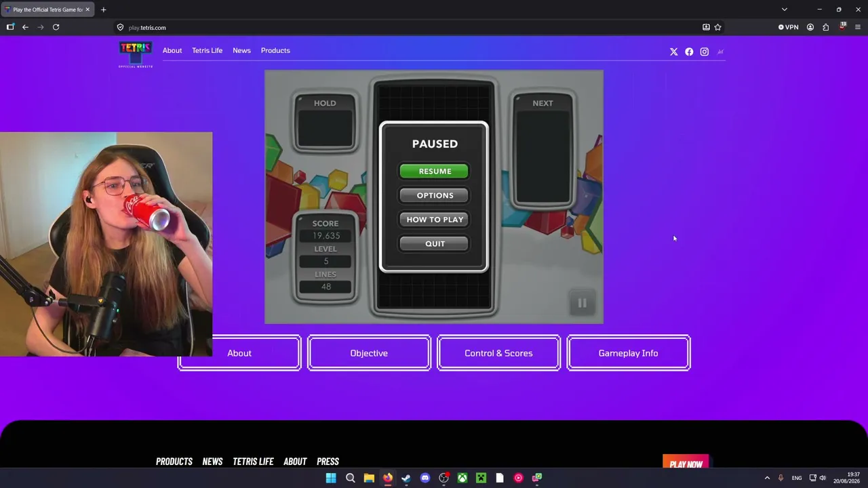Open the pink music app on the taskbar

click(x=518, y=478)
